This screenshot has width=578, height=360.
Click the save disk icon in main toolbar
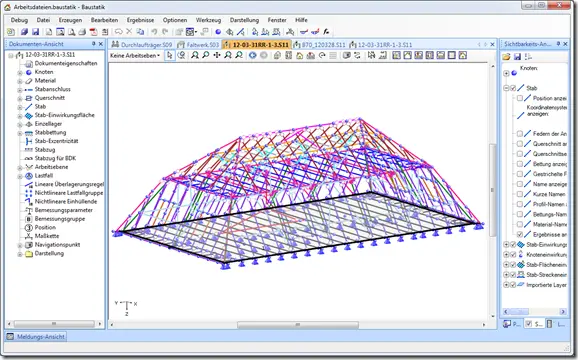pyautogui.click(x=35, y=32)
